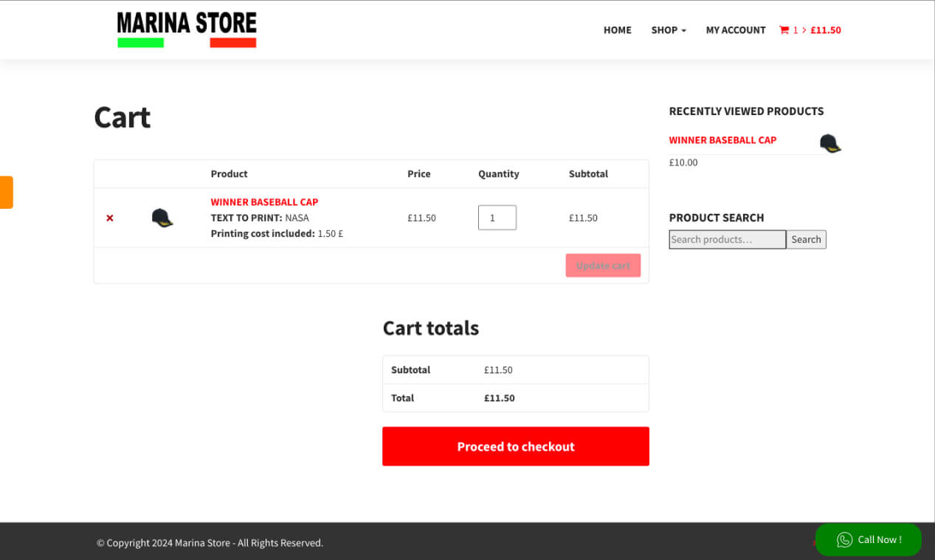Image resolution: width=935 pixels, height=560 pixels.
Task: Click the Search products input box
Action: tap(727, 239)
